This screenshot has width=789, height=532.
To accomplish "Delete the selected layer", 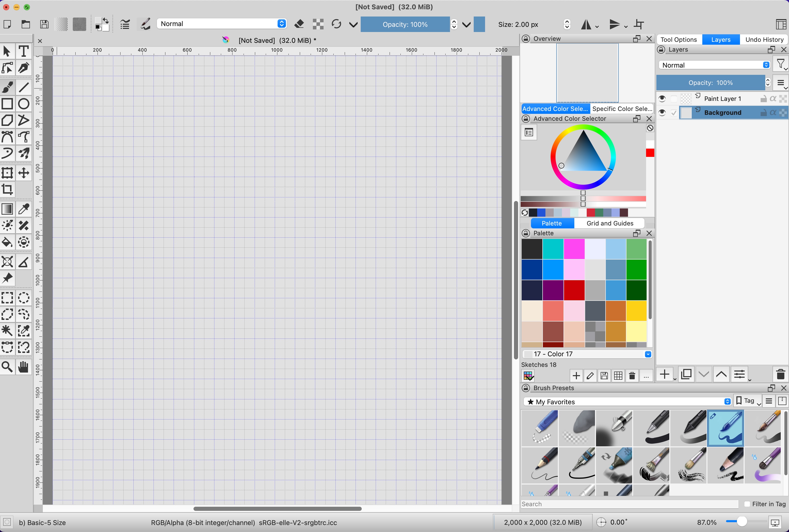I will pyautogui.click(x=780, y=374).
